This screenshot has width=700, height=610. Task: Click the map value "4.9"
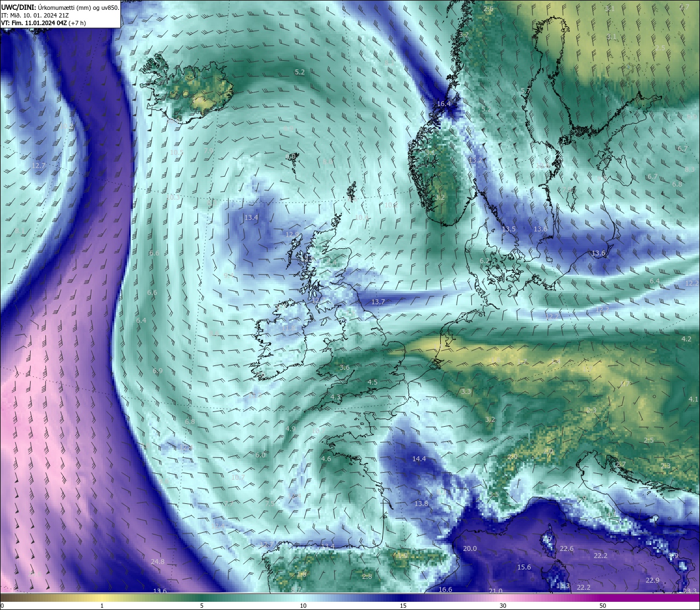tap(290, 428)
